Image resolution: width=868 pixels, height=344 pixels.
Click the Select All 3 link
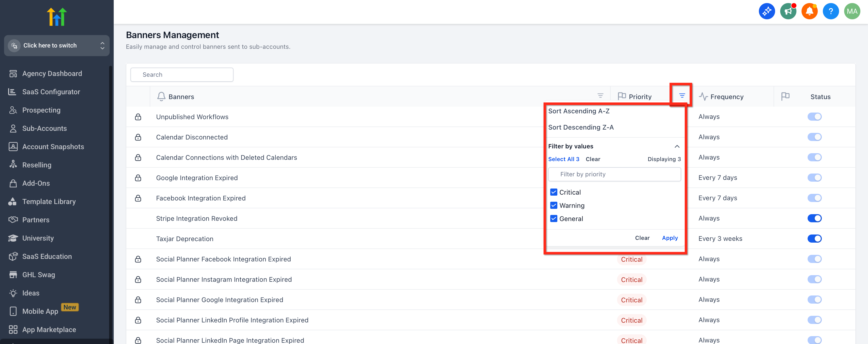563,159
